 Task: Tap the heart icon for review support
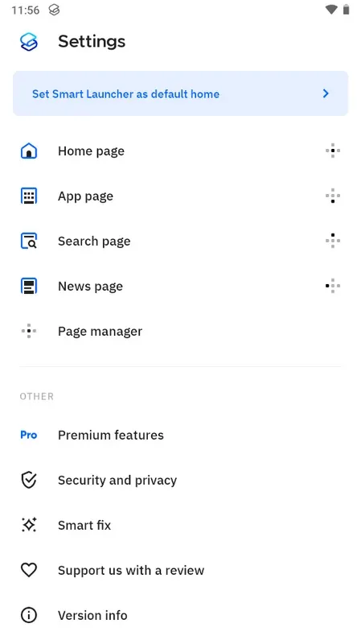(29, 570)
